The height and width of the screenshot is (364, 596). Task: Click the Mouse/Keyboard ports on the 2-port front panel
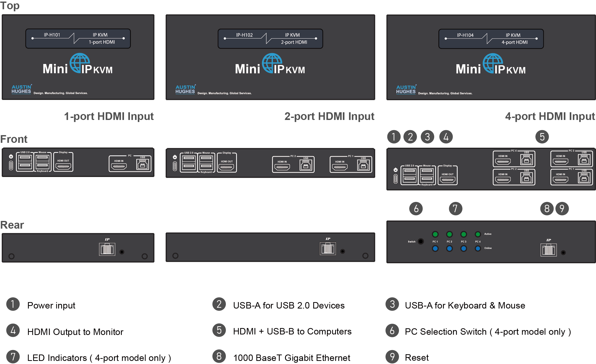(x=206, y=162)
